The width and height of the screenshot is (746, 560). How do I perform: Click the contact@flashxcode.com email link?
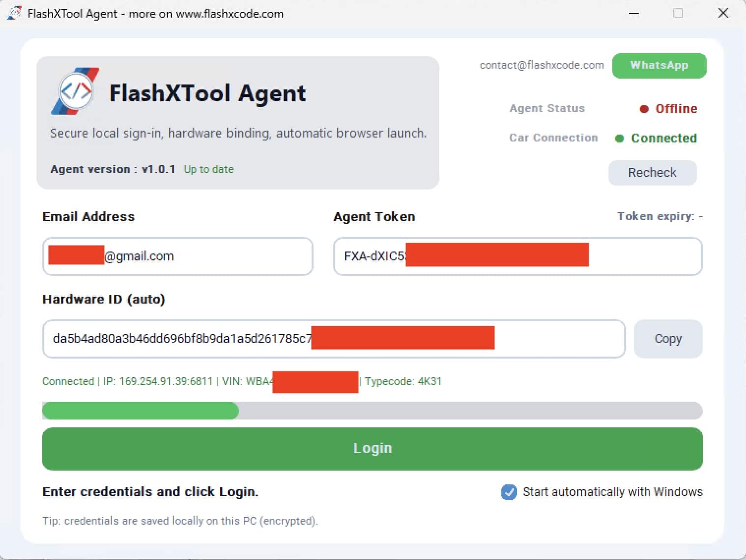[x=541, y=65]
